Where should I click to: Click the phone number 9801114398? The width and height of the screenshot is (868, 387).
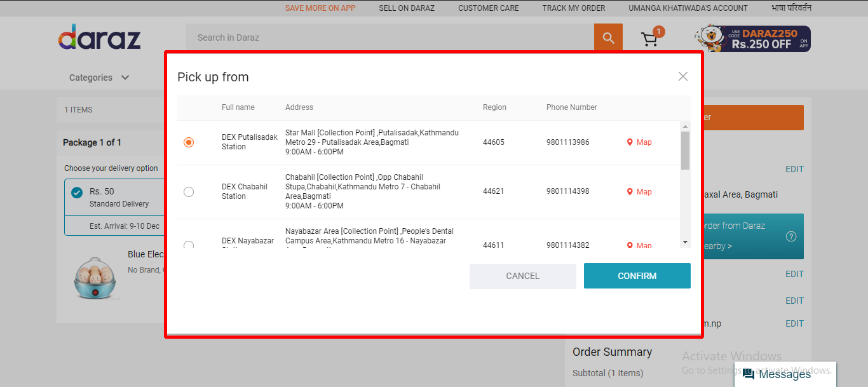[567, 192]
